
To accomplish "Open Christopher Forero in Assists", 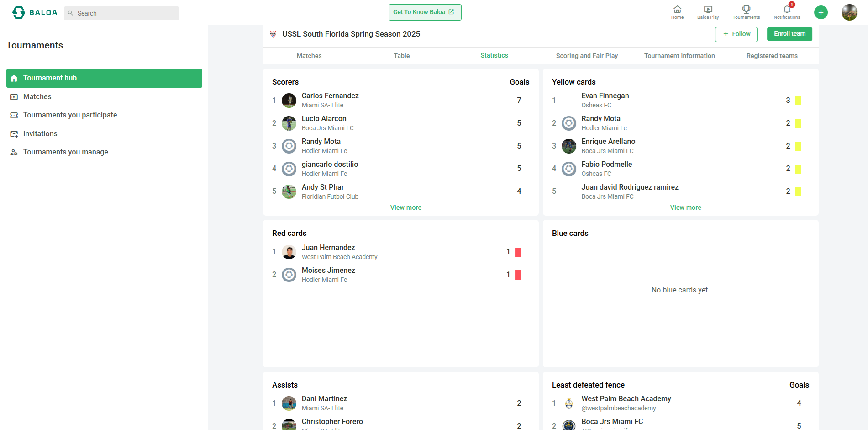I will [332, 422].
